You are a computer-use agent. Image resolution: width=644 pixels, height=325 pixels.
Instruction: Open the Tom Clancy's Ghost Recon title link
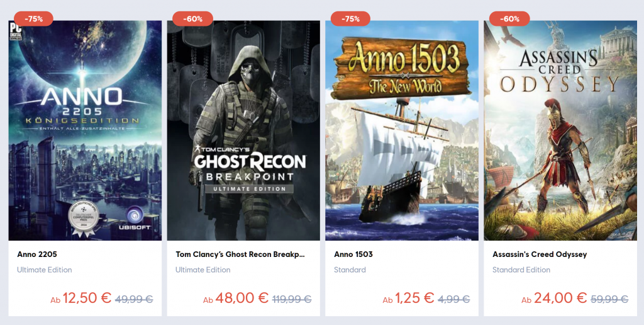[x=240, y=254]
